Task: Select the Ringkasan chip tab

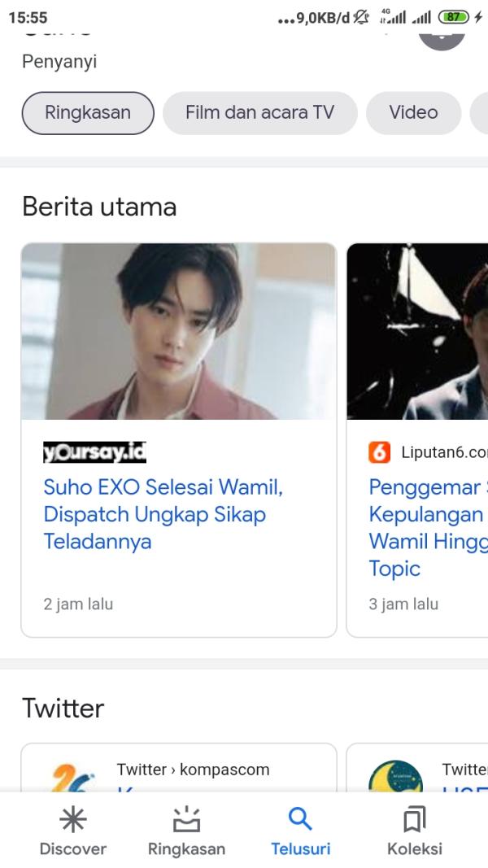Action: (x=88, y=112)
